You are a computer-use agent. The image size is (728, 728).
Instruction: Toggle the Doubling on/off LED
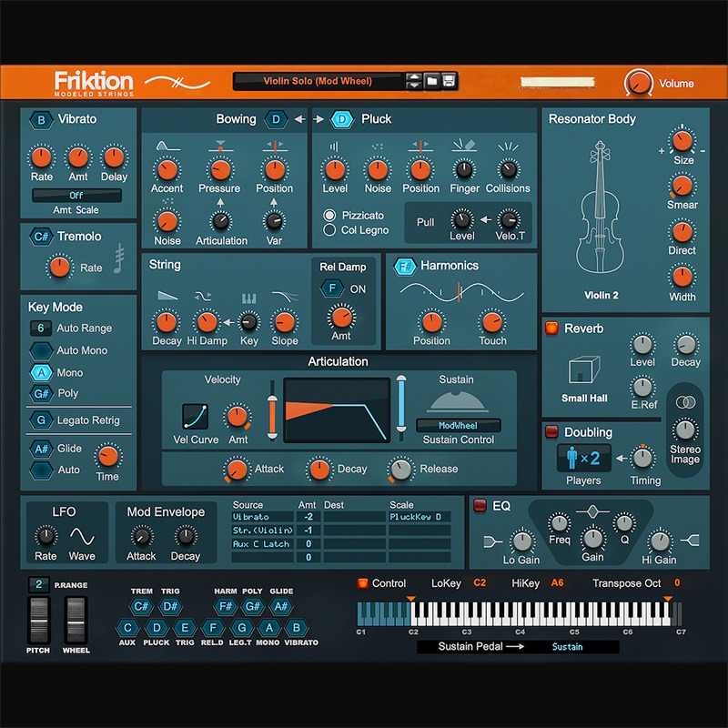[551, 431]
